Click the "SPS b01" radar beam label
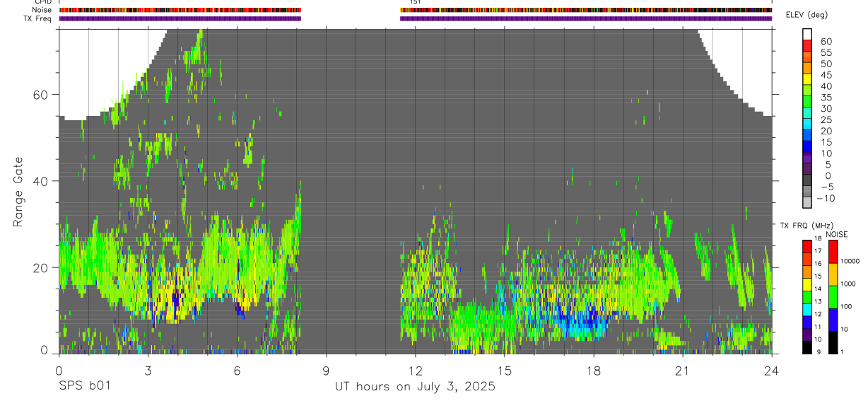Screen dimensions: 868x401 pyautogui.click(x=85, y=387)
